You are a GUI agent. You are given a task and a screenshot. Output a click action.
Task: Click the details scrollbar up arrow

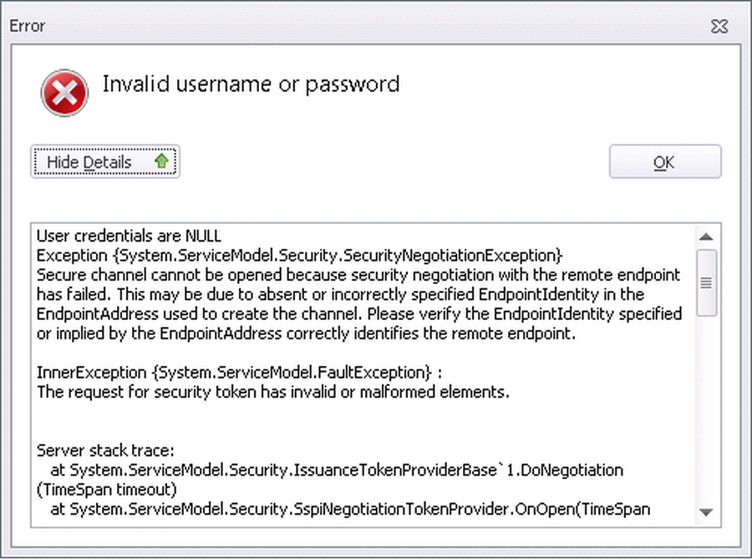(x=706, y=237)
